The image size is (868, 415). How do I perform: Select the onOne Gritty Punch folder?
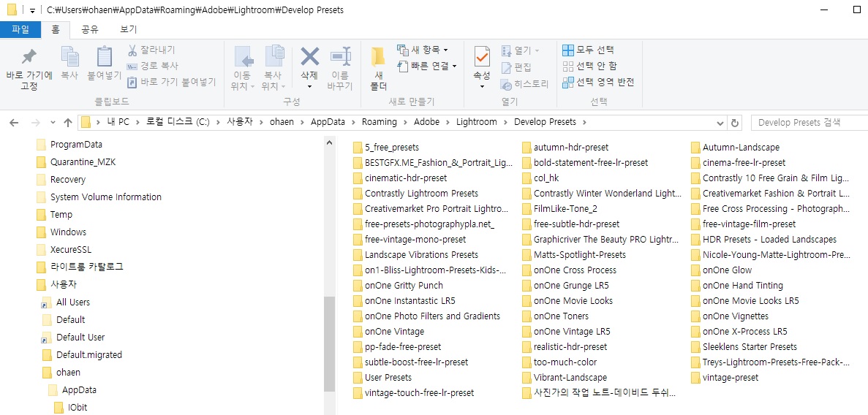click(x=404, y=286)
